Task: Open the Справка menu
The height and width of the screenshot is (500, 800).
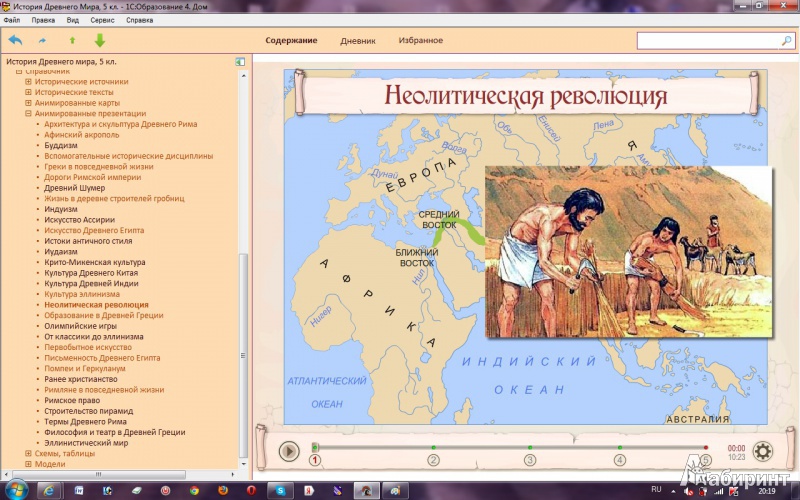Action: pos(139,20)
